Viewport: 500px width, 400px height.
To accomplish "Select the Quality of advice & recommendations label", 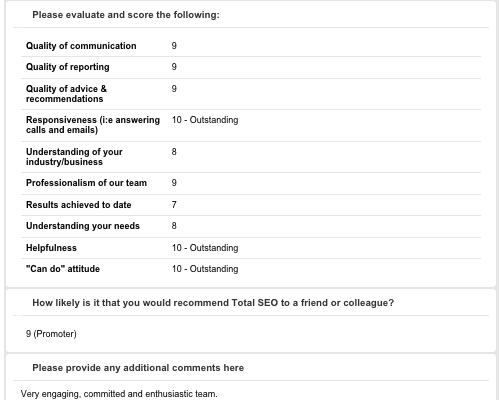I will (66, 94).
